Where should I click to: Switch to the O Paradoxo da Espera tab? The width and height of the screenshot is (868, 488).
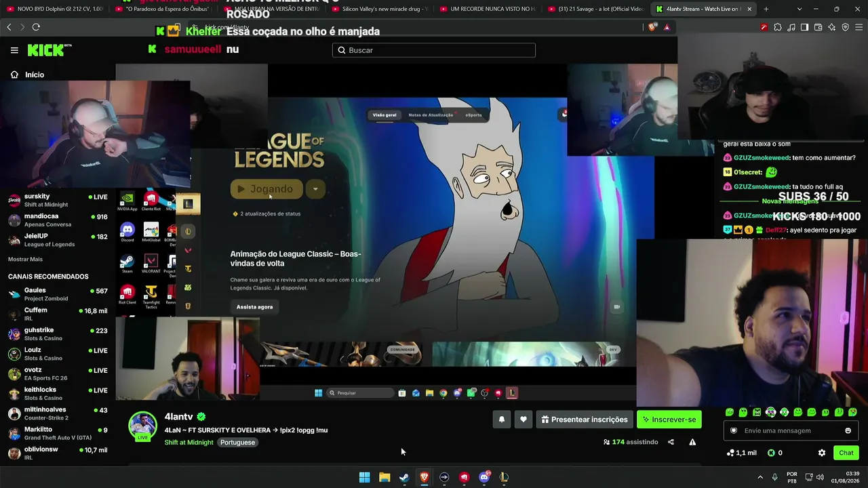[163, 9]
